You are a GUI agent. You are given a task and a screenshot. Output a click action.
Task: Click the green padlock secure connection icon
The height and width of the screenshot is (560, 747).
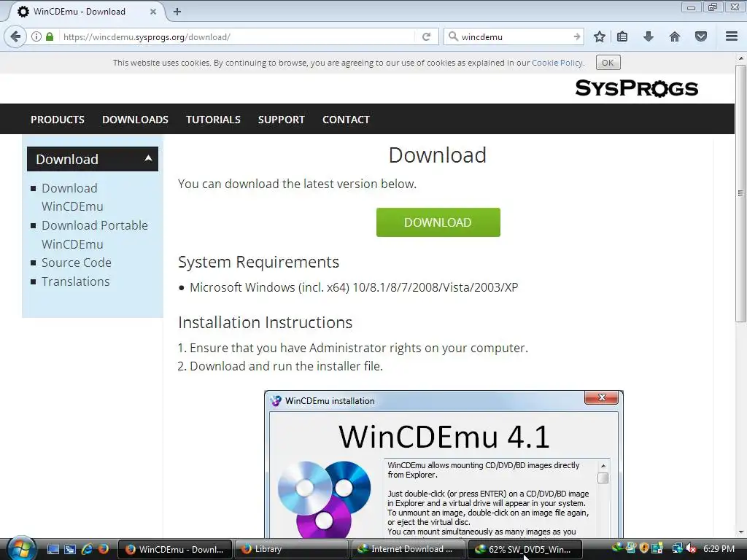point(50,36)
